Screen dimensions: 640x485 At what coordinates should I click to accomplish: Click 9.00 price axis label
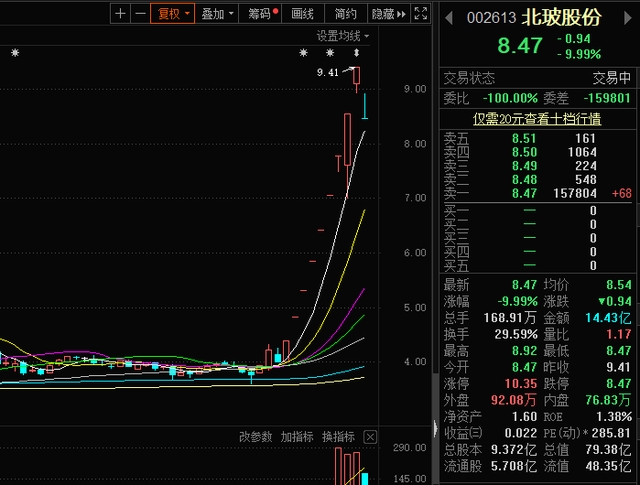(415, 89)
